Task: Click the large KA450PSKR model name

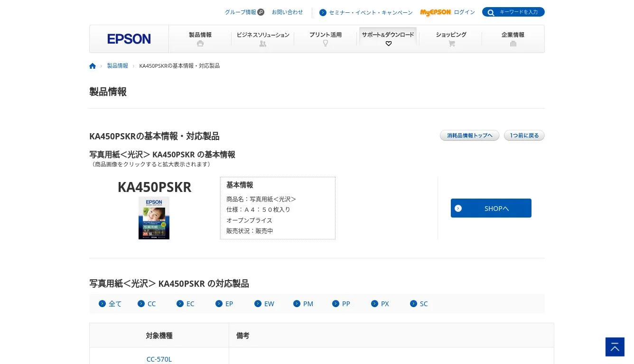Action: pyautogui.click(x=154, y=187)
